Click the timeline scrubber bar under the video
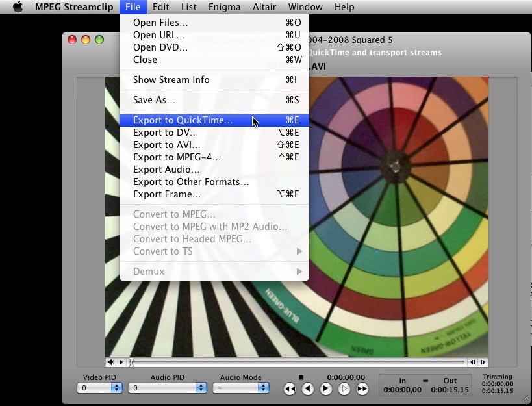The height and width of the screenshot is (406, 532). (x=298, y=362)
